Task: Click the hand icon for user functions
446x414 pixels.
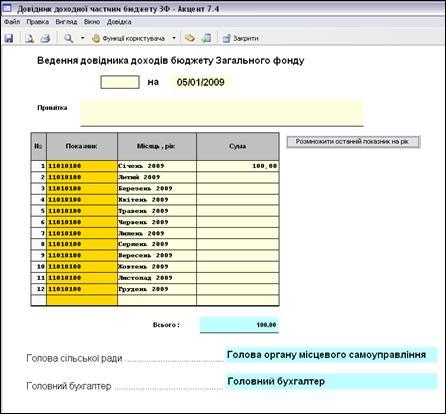Action: pos(96,39)
